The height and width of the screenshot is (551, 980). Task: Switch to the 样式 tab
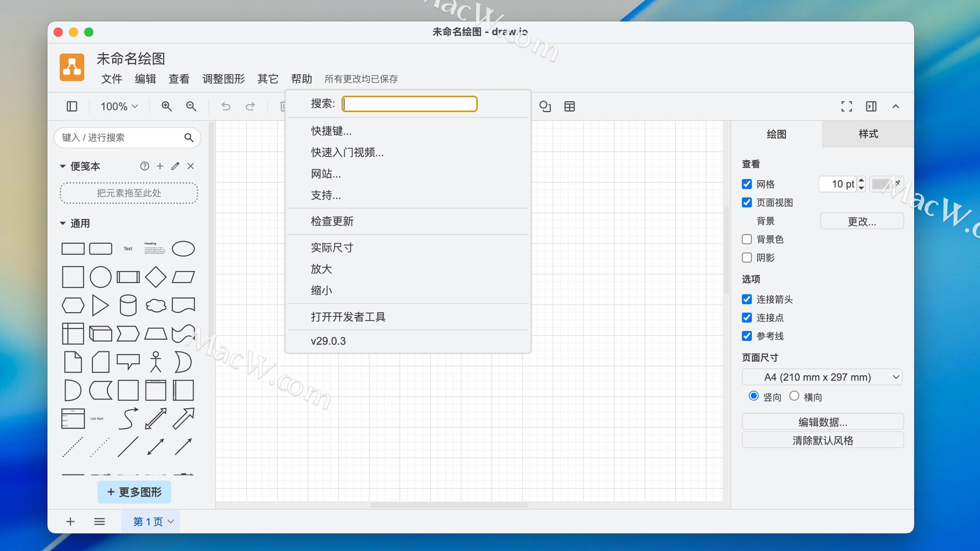click(868, 134)
